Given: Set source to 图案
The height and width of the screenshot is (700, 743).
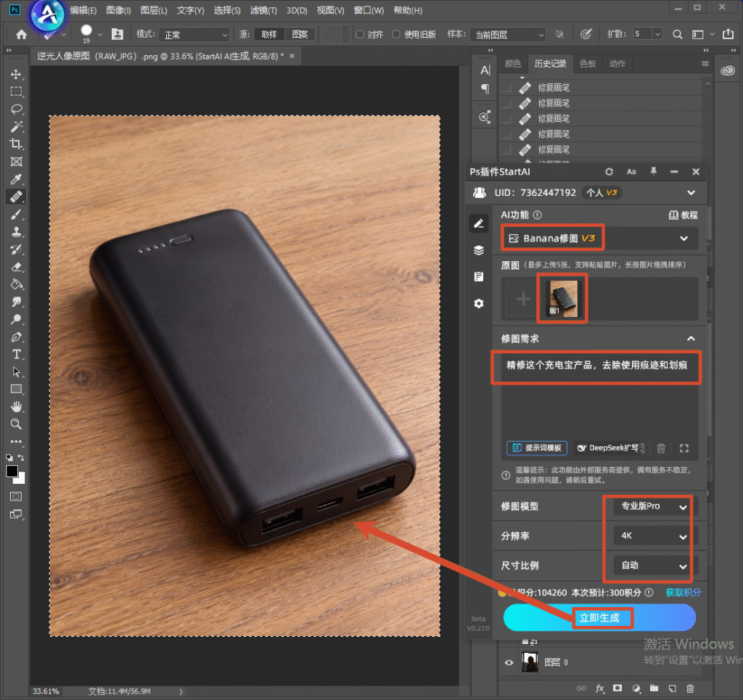Looking at the screenshot, I should point(300,35).
